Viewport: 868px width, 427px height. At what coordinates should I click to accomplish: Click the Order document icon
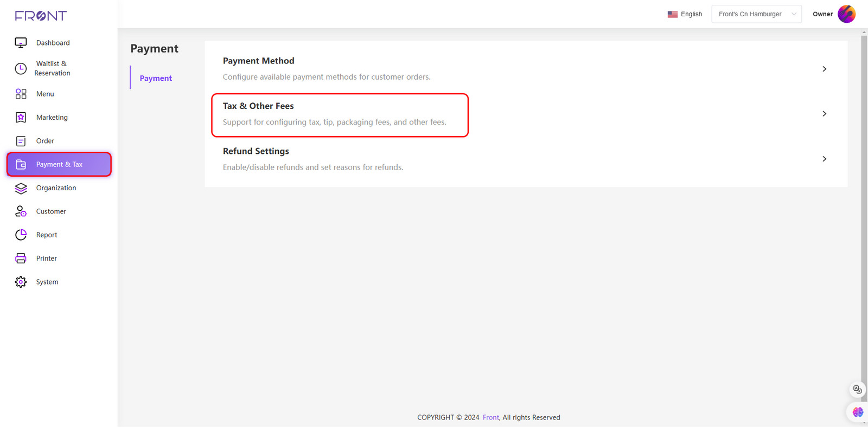pos(21,141)
